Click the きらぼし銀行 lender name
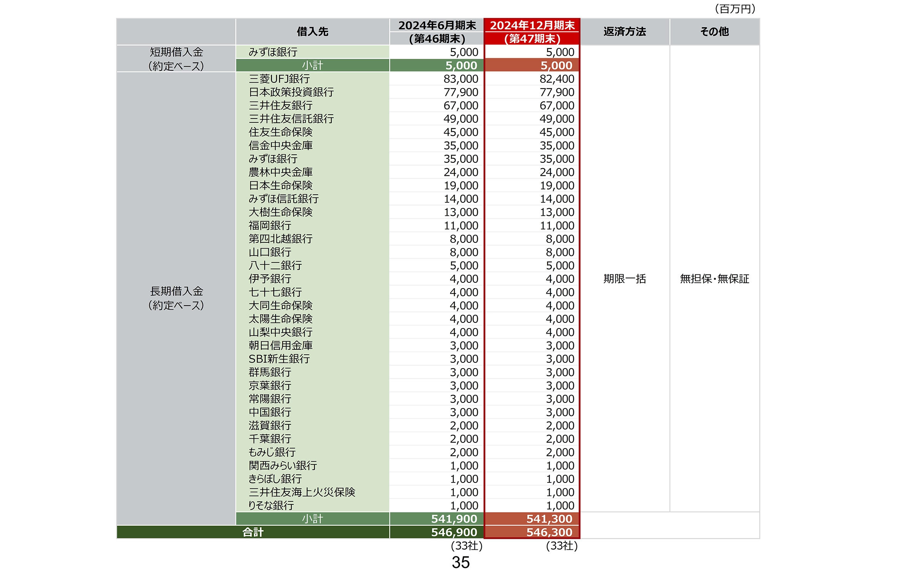Image resolution: width=924 pixels, height=576 pixels. coord(275,479)
